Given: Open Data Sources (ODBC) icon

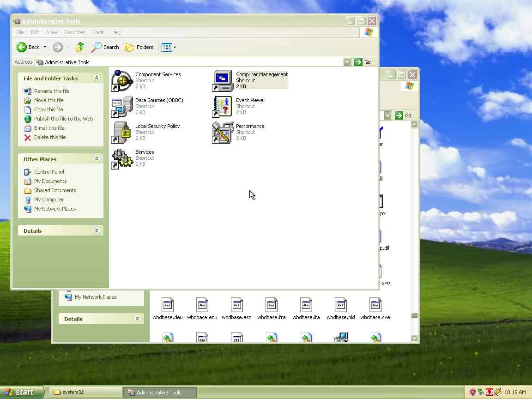Looking at the screenshot, I should click(x=122, y=107).
